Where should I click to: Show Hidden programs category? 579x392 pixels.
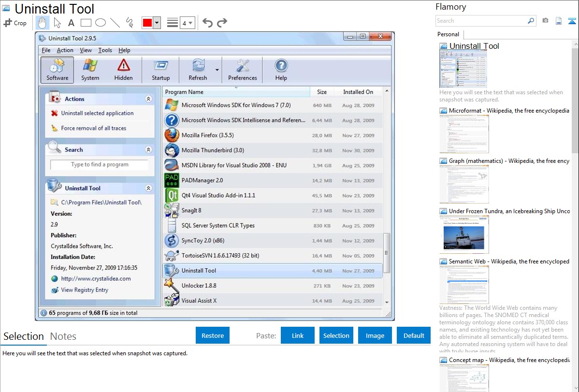click(x=123, y=70)
